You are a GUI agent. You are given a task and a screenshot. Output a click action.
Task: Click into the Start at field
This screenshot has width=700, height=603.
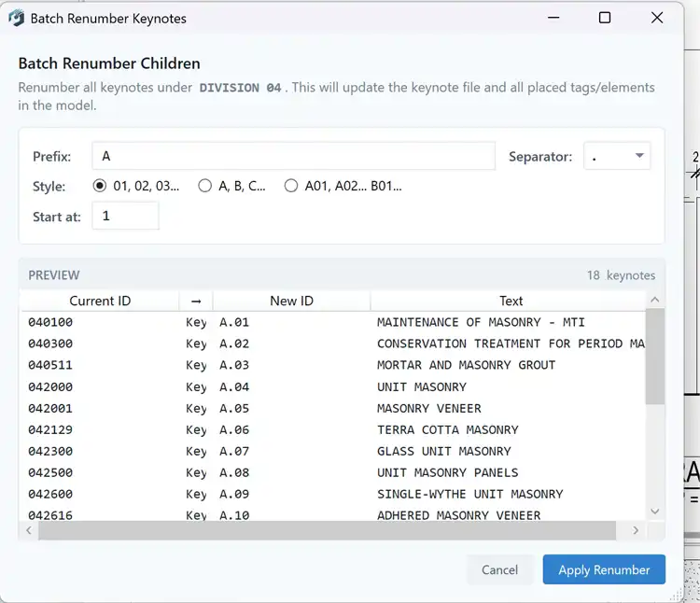click(x=125, y=216)
